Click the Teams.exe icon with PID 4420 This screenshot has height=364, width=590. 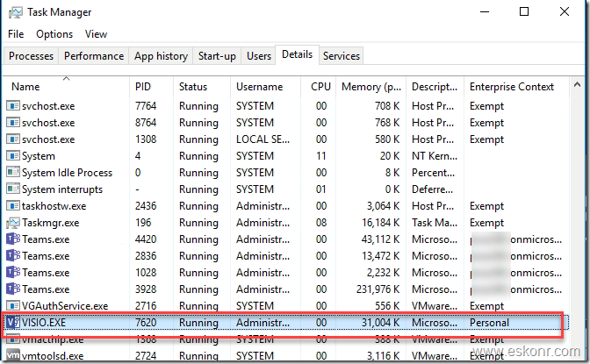[12, 239]
